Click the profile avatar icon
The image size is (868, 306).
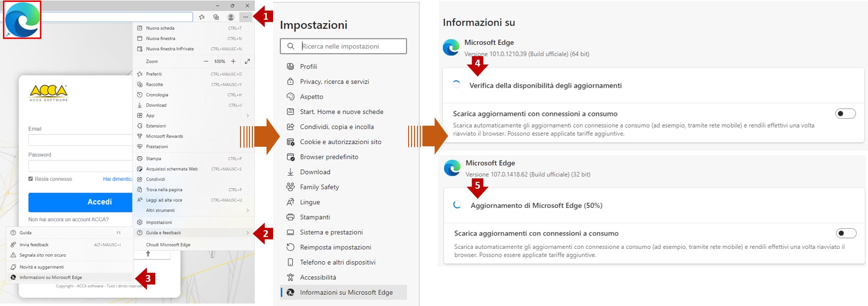[230, 17]
